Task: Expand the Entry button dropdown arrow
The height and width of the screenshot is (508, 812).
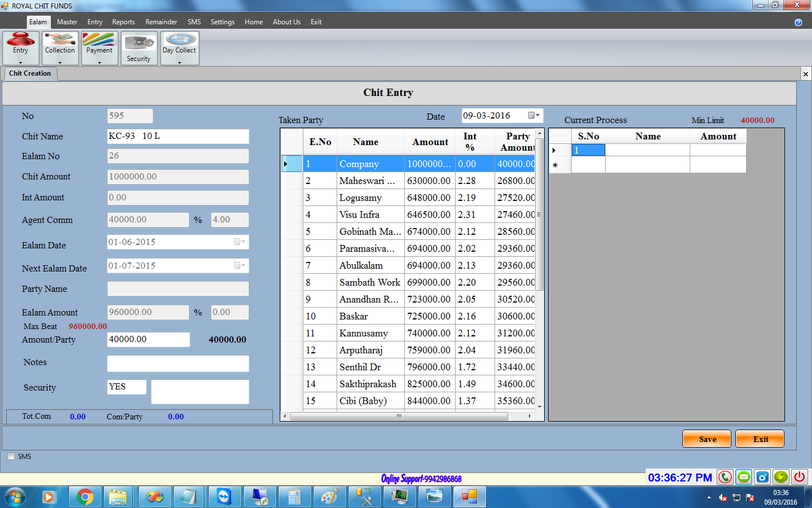Action: point(21,62)
